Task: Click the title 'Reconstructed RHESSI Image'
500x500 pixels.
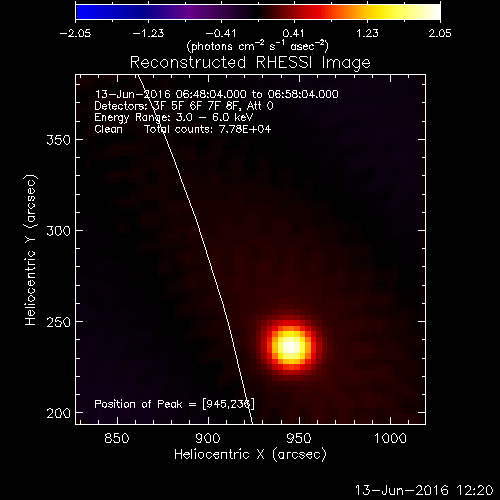Action: [x=250, y=63]
